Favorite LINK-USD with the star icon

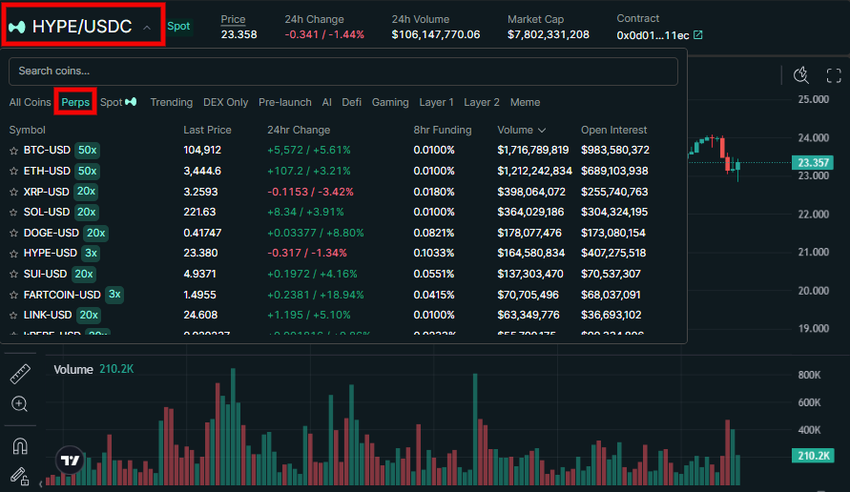pyautogui.click(x=14, y=315)
